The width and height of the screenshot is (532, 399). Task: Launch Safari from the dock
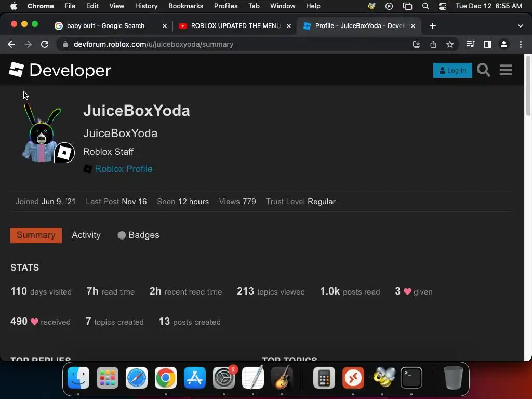point(137,378)
